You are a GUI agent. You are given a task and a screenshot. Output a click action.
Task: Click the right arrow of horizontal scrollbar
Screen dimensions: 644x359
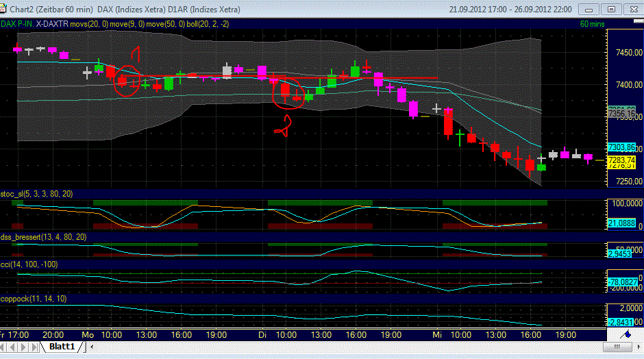pyautogui.click(x=639, y=347)
